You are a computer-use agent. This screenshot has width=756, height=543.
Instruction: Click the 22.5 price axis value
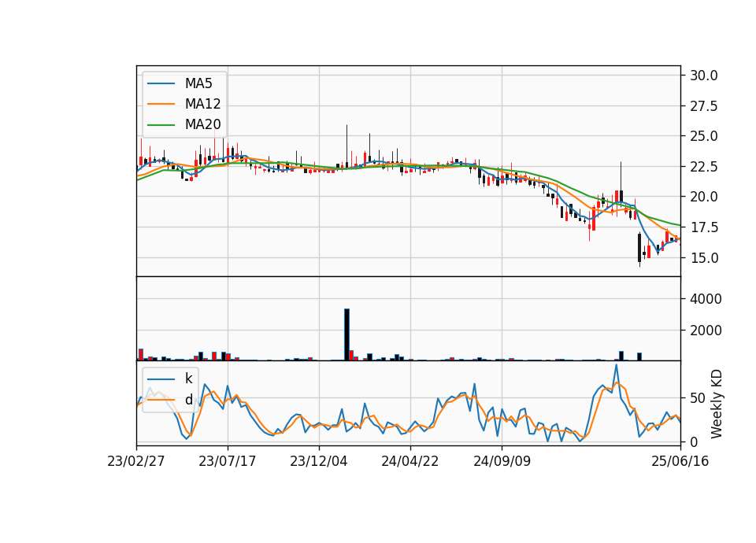click(704, 167)
